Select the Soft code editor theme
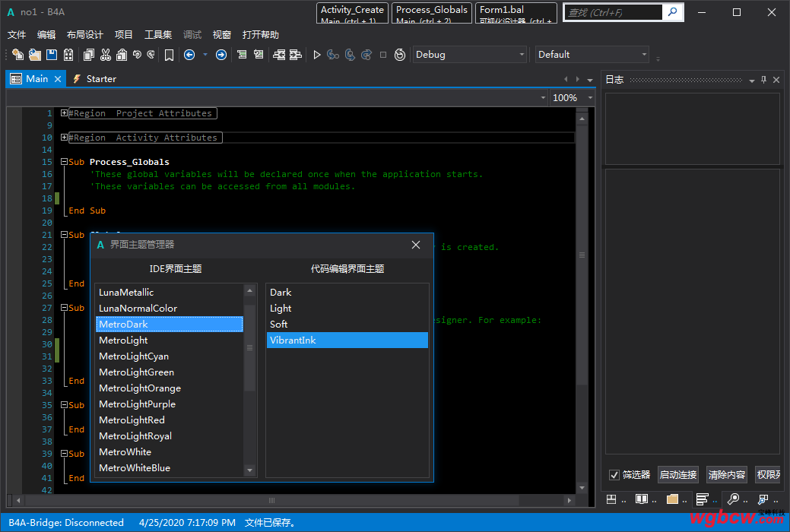 (347, 324)
